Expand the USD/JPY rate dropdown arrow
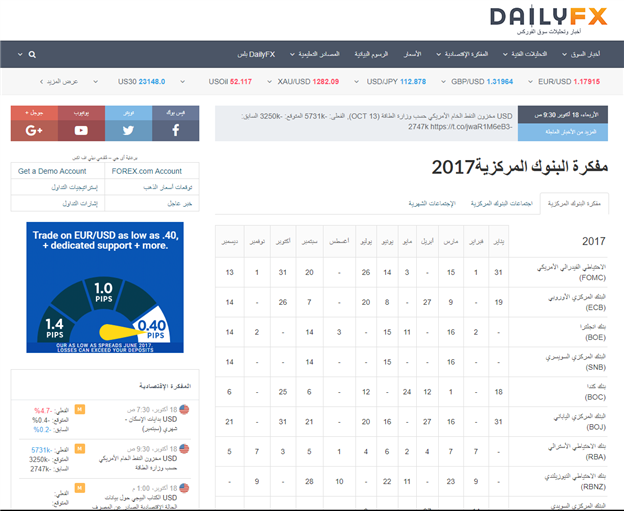The height and width of the screenshot is (511, 624). pos(357,82)
